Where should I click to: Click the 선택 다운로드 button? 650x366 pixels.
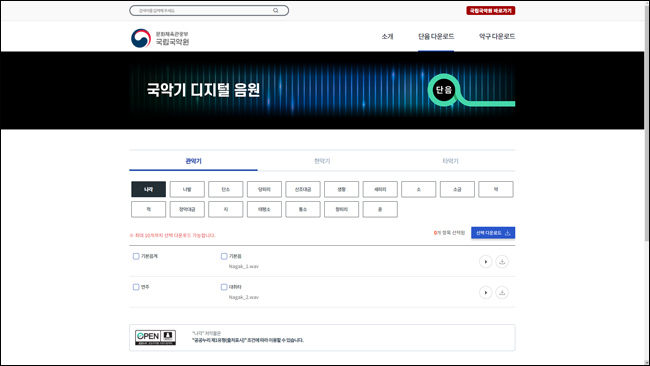[x=493, y=233]
